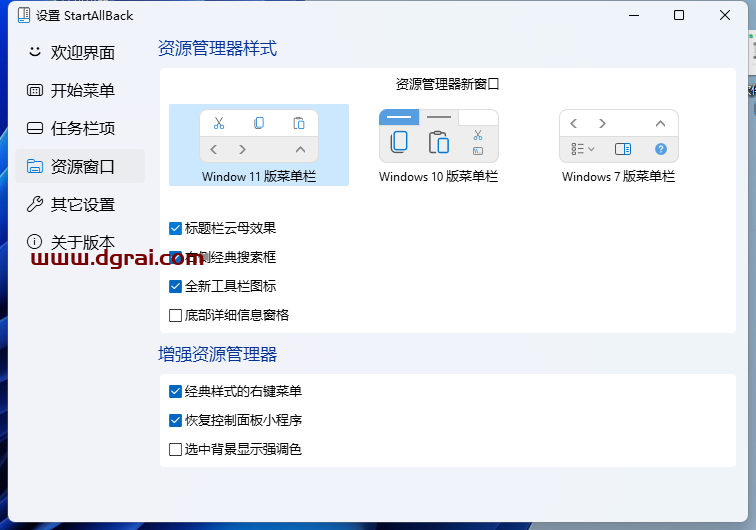Open 关于版本 page
The height and width of the screenshot is (530, 756).
80,242
